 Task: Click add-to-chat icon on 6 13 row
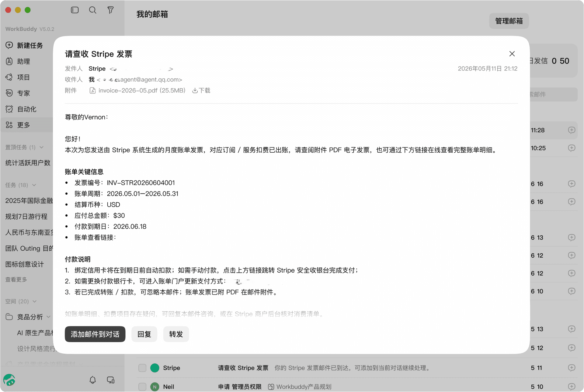pyautogui.click(x=572, y=238)
